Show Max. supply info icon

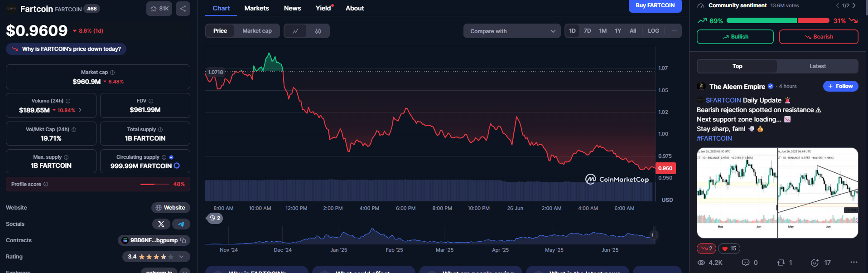pyautogui.click(x=66, y=157)
